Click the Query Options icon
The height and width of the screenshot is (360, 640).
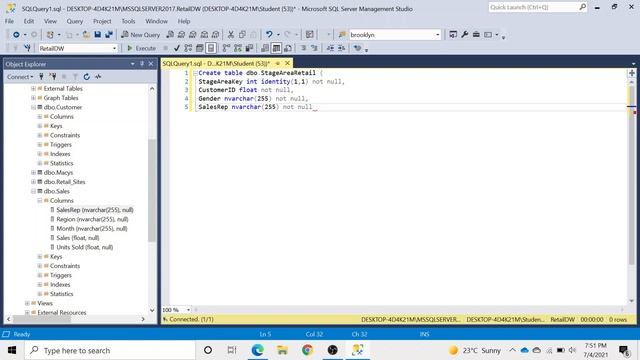pyautogui.click(x=200, y=48)
